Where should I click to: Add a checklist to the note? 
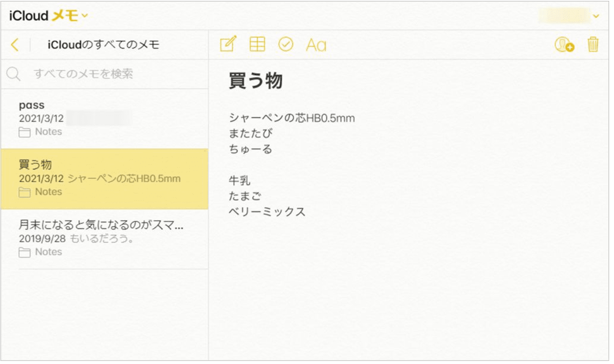tap(286, 45)
